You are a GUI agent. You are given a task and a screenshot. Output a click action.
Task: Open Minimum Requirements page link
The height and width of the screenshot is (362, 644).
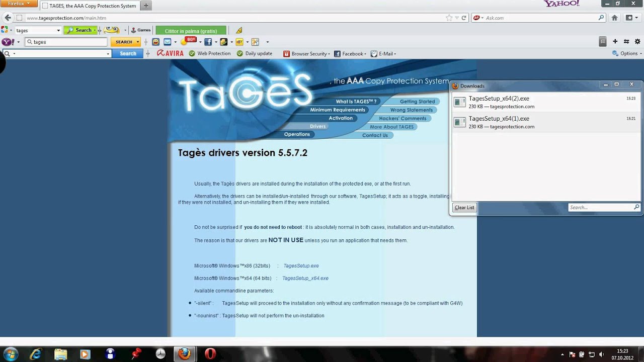point(338,110)
